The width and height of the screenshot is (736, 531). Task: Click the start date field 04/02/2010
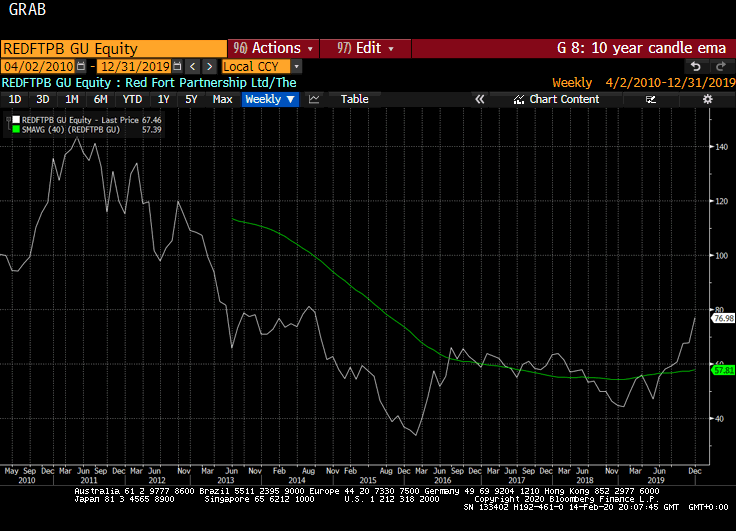[39, 66]
